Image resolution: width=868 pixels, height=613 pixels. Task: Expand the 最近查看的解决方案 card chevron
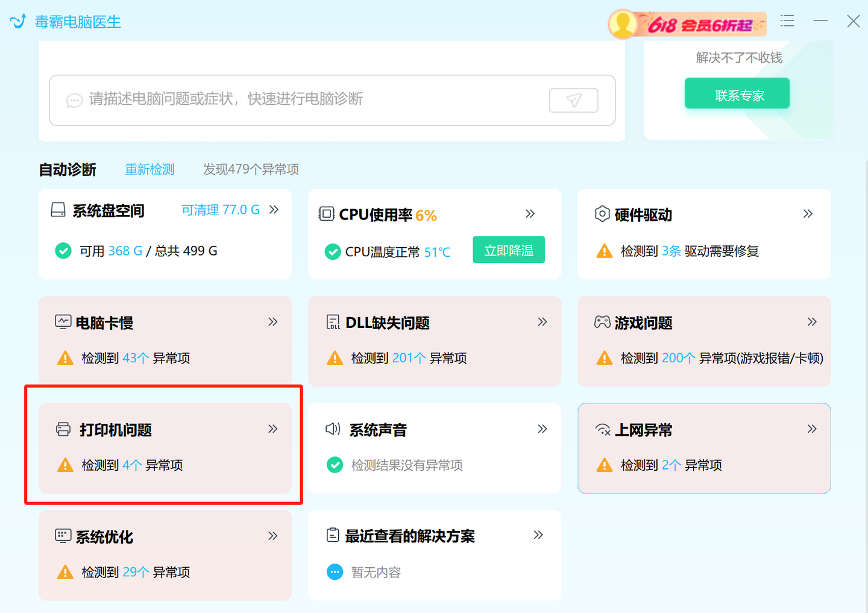(538, 535)
